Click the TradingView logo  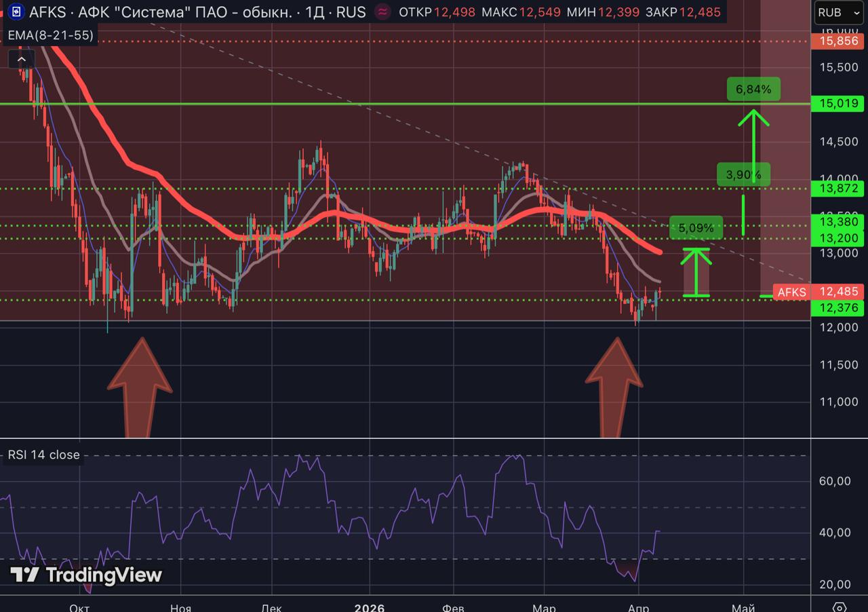(87, 575)
